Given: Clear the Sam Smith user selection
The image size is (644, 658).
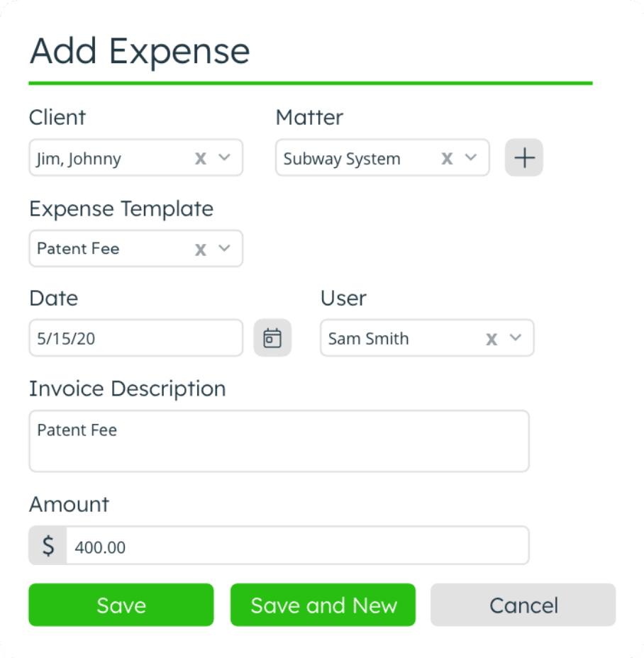Looking at the screenshot, I should pos(492,339).
